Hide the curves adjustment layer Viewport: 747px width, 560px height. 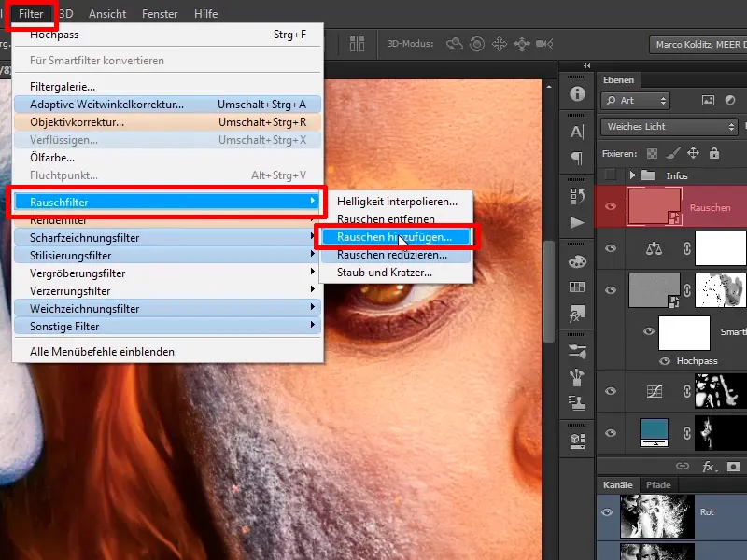[611, 391]
